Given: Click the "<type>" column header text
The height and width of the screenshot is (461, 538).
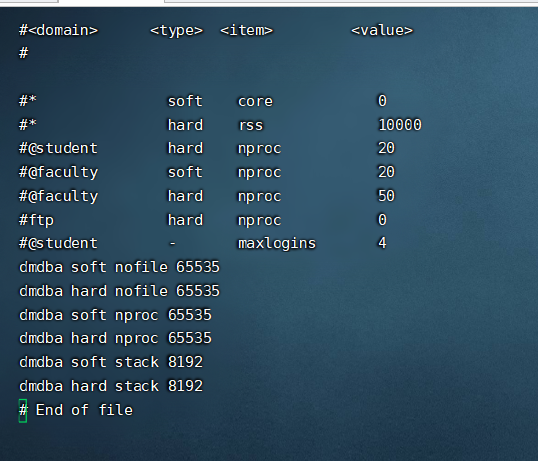Looking at the screenshot, I should coord(176,31).
